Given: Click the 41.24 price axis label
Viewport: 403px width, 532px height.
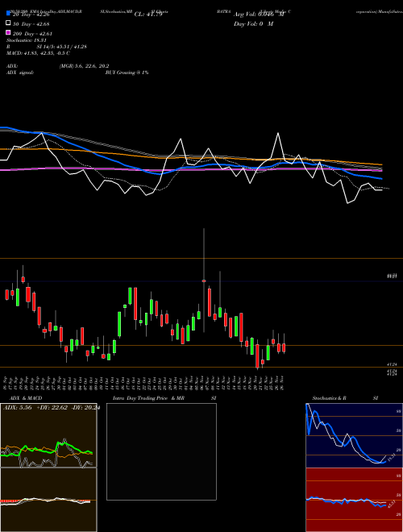Looking at the screenshot, I should [392, 364].
